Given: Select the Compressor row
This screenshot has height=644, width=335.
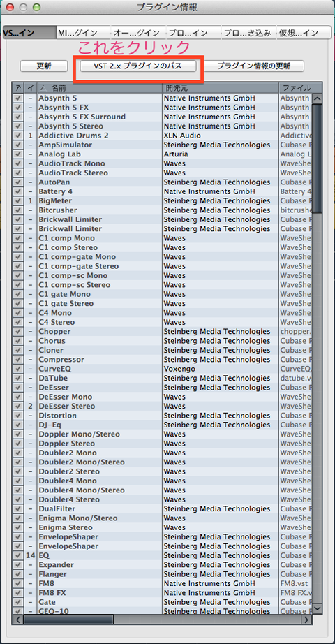Looking at the screenshot, I should click(163, 360).
